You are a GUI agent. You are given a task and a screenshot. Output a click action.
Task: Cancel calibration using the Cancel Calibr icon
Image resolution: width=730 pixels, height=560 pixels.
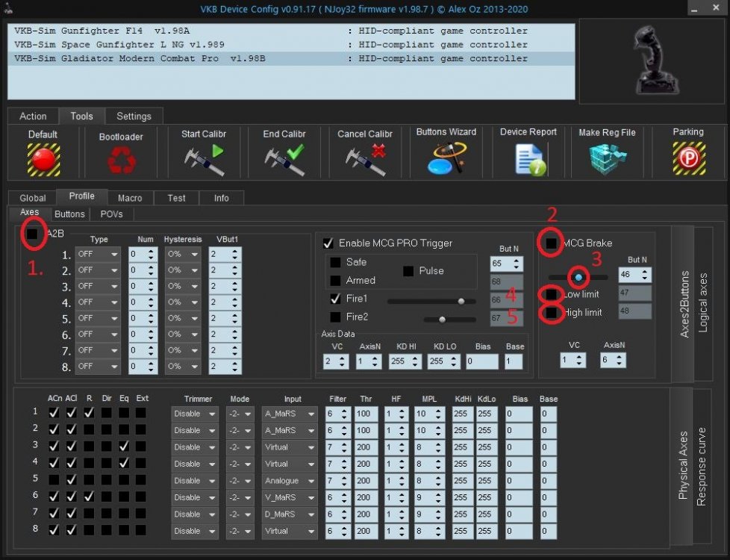[x=364, y=159]
